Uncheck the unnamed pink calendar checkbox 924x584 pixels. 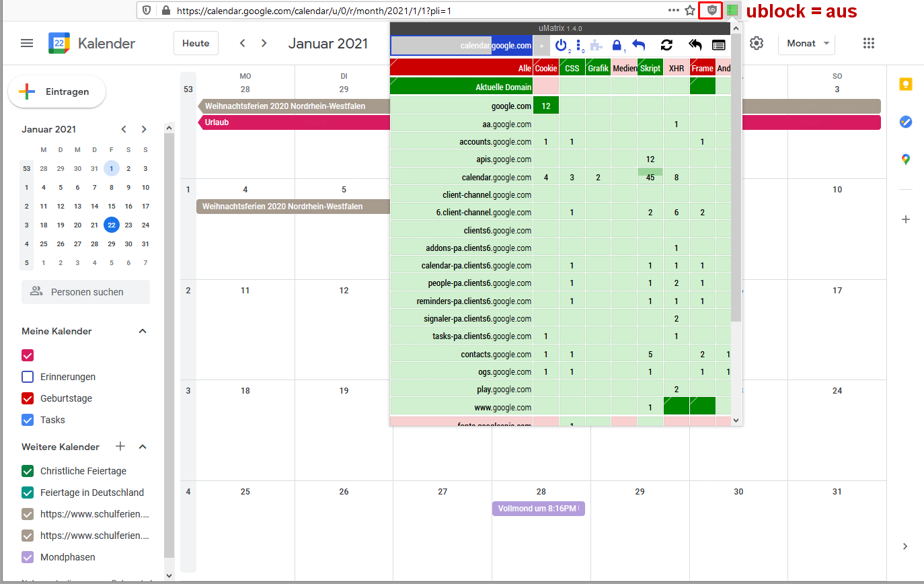pyautogui.click(x=28, y=355)
